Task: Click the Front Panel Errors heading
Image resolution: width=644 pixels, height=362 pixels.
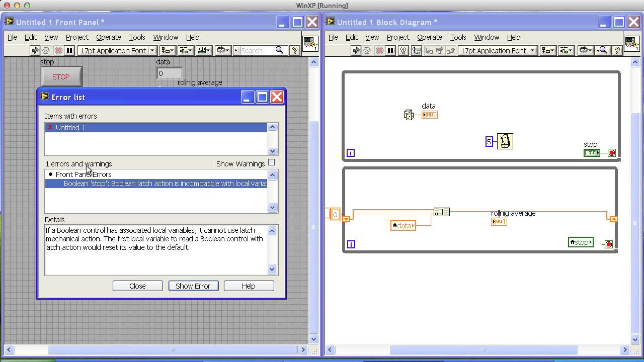Action: [84, 174]
